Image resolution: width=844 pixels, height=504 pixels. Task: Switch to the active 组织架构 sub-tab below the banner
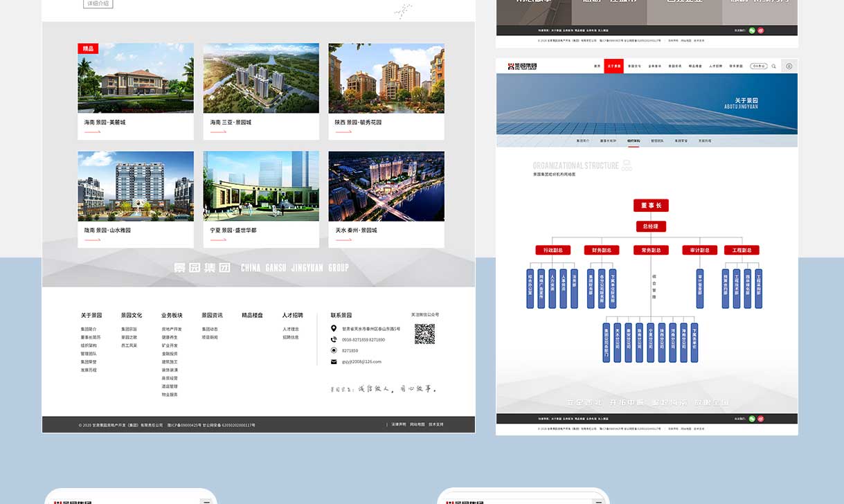tap(634, 141)
